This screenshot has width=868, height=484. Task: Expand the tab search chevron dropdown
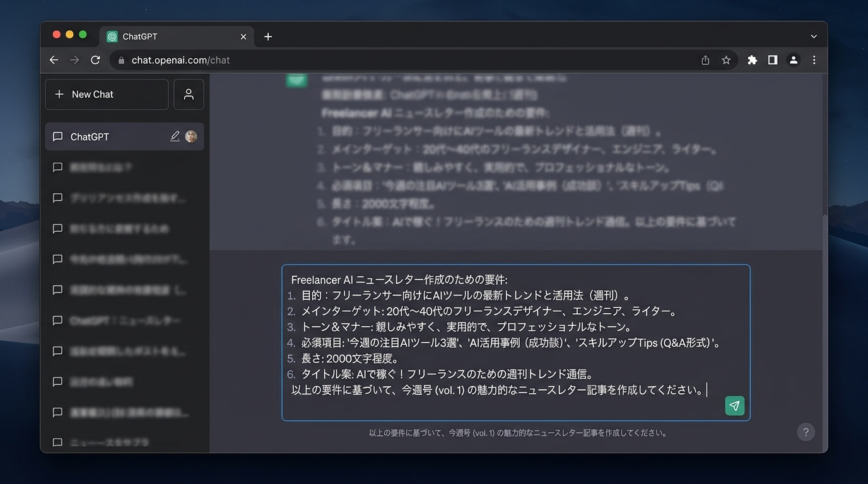(x=814, y=37)
